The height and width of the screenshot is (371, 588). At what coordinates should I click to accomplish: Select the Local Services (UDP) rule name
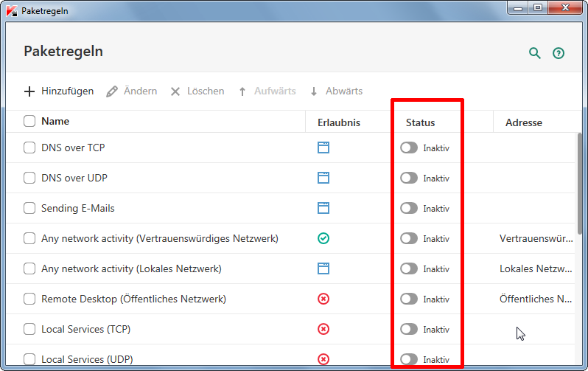[87, 359]
